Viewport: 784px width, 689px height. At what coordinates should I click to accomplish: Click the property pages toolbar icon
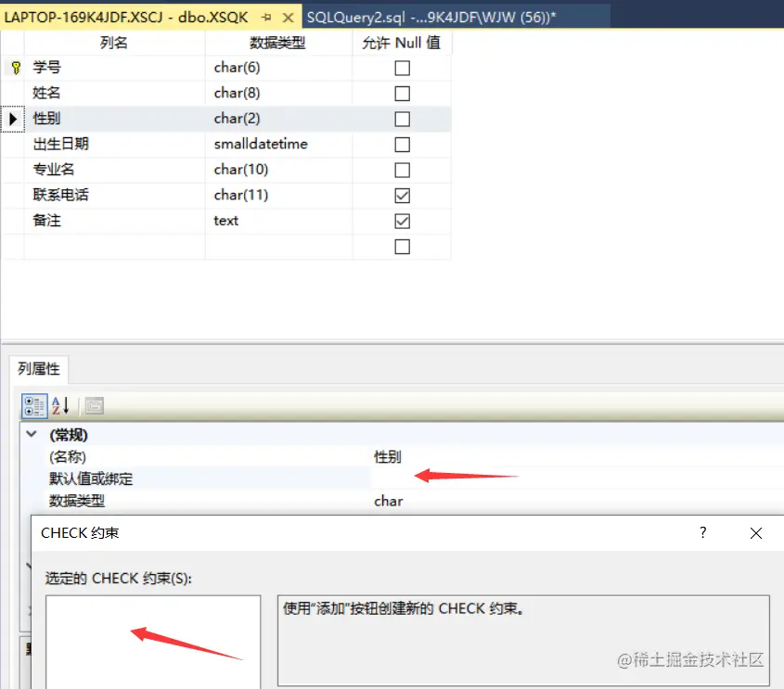tap(94, 406)
